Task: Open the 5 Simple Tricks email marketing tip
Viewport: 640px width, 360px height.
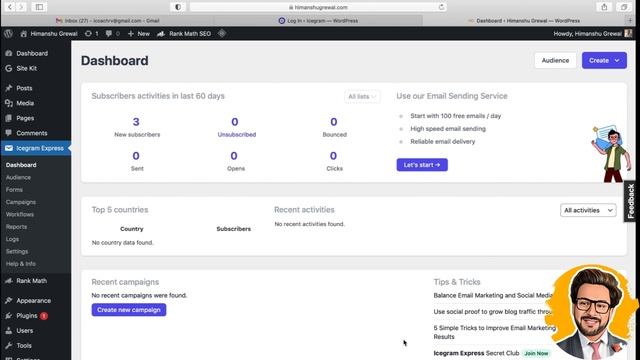Action: pyautogui.click(x=494, y=332)
